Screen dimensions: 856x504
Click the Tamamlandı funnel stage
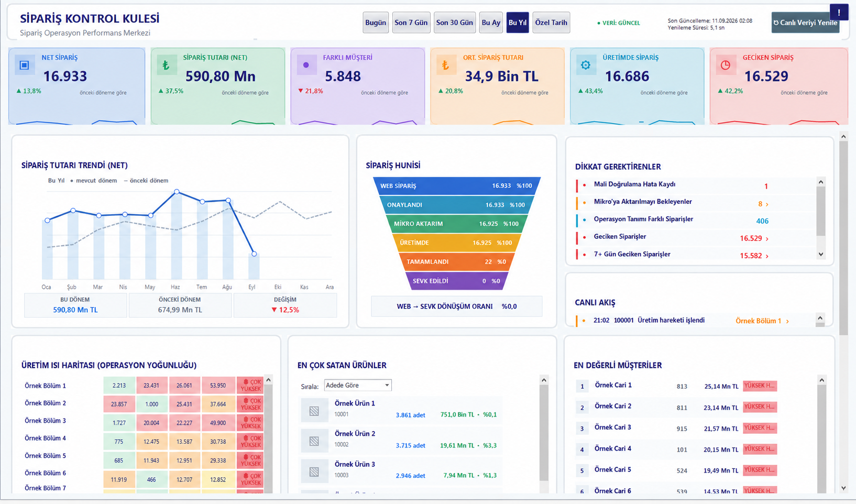(x=457, y=261)
